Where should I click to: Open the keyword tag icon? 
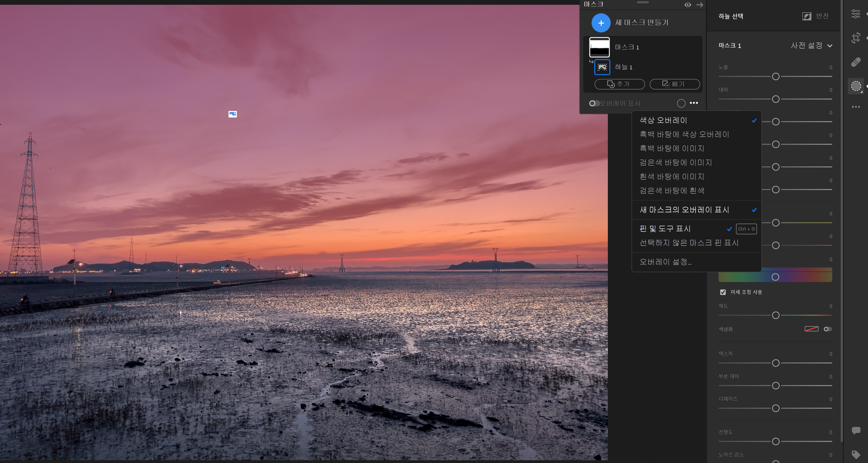tap(856, 455)
